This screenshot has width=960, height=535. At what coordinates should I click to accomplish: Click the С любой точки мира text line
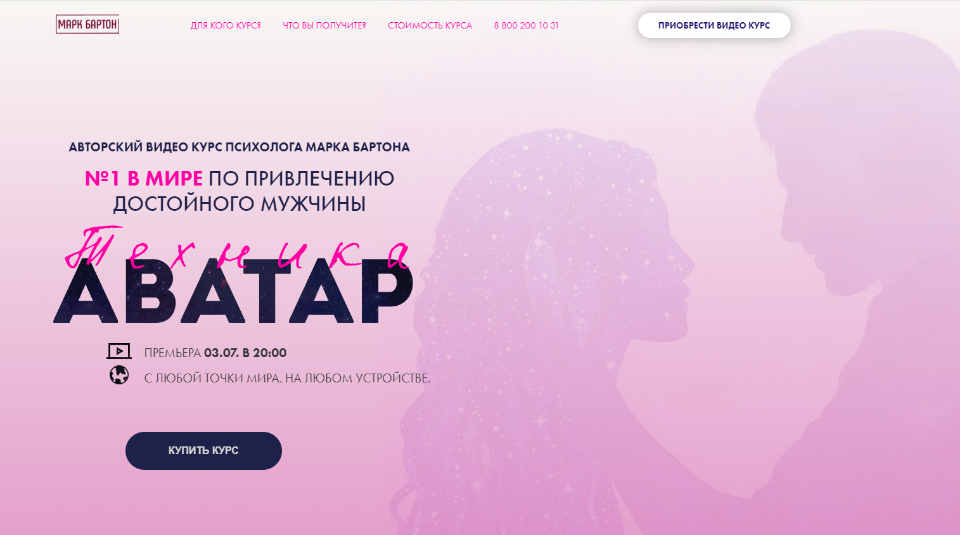click(x=287, y=378)
